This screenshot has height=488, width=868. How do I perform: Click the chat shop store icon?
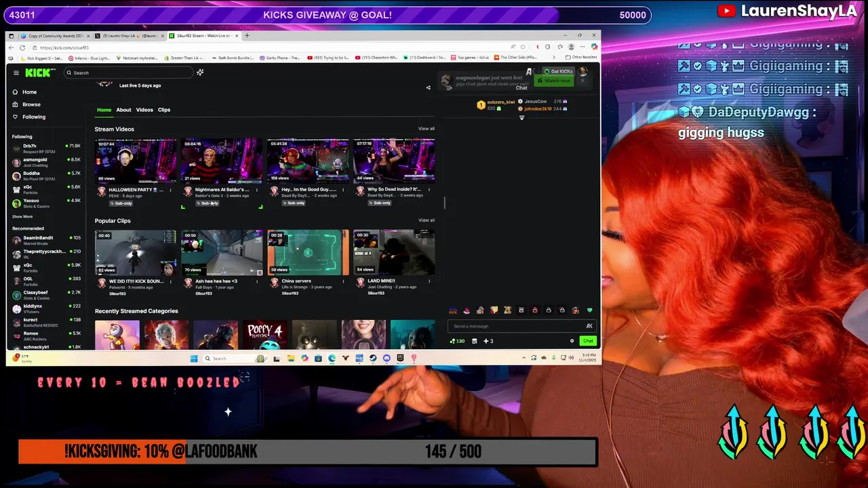click(x=474, y=341)
